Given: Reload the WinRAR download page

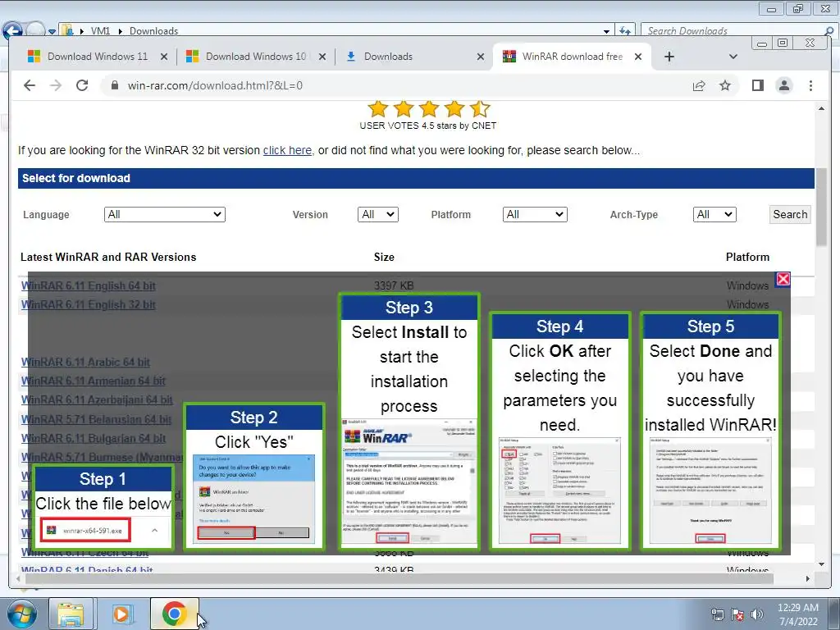Looking at the screenshot, I should [x=82, y=85].
